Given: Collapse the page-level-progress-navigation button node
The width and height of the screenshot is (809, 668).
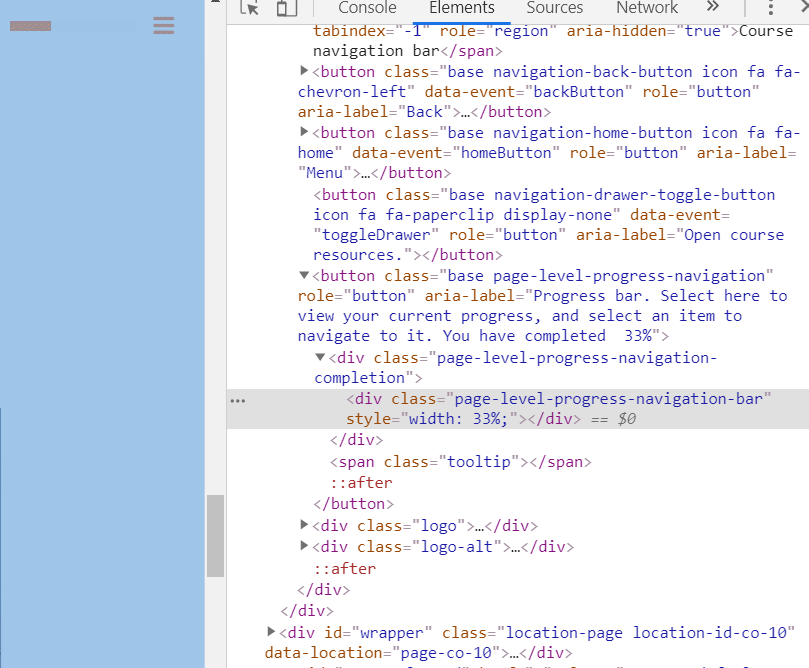Looking at the screenshot, I should (304, 275).
